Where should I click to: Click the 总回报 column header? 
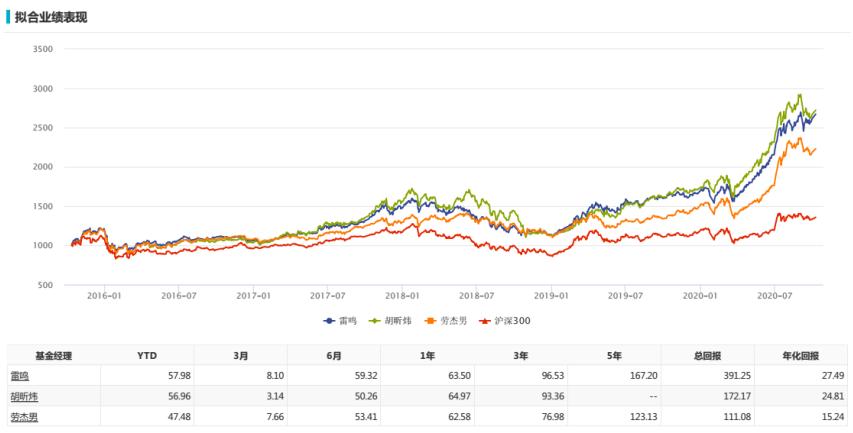pos(709,354)
